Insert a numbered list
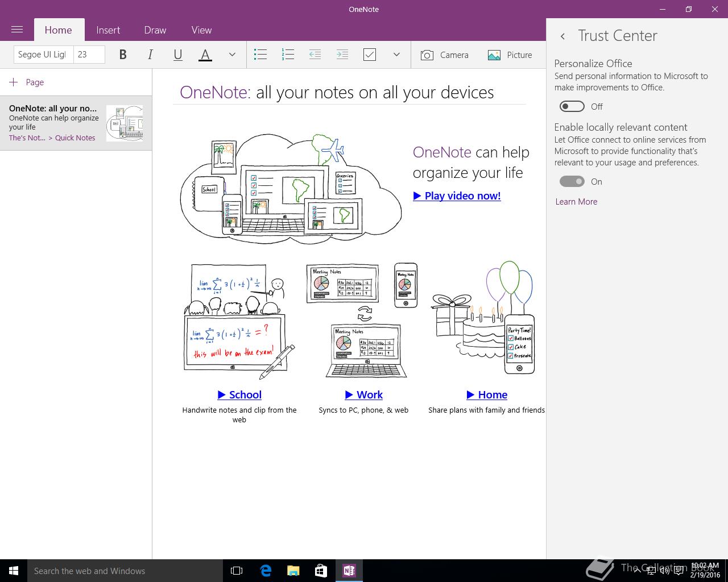The image size is (728, 582). tap(288, 55)
